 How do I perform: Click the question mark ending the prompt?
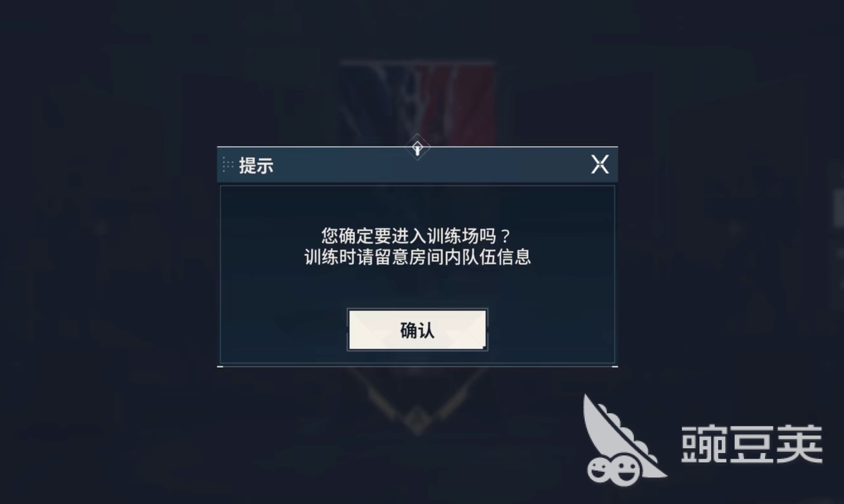(505, 236)
